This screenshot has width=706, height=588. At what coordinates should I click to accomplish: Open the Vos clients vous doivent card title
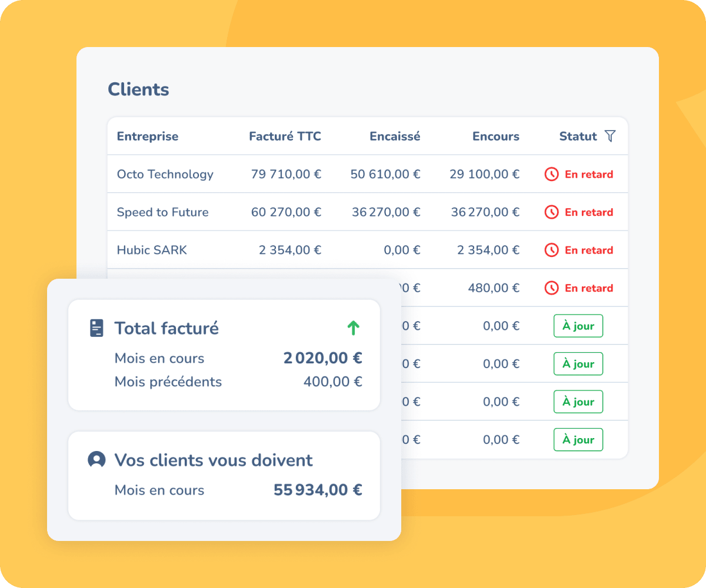click(x=214, y=460)
